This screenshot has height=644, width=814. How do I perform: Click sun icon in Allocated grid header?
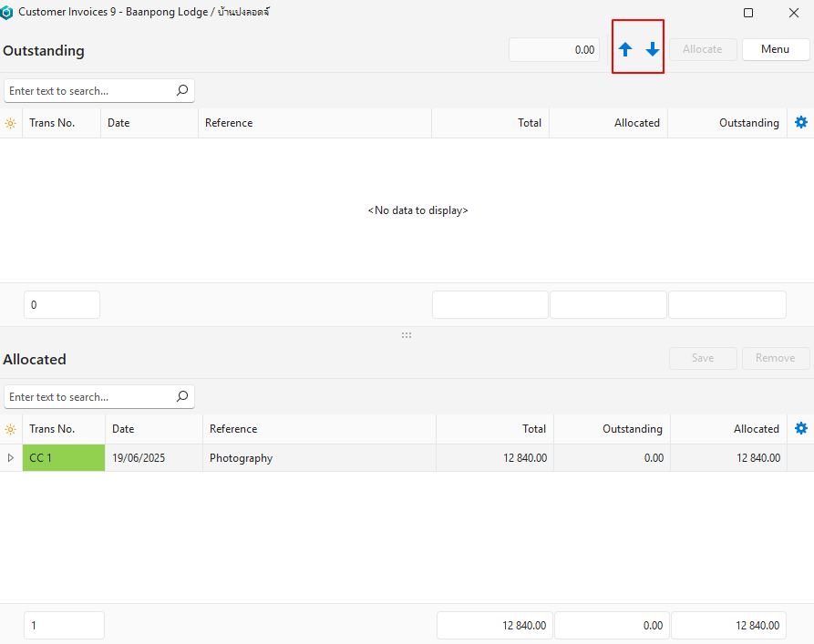pos(11,429)
